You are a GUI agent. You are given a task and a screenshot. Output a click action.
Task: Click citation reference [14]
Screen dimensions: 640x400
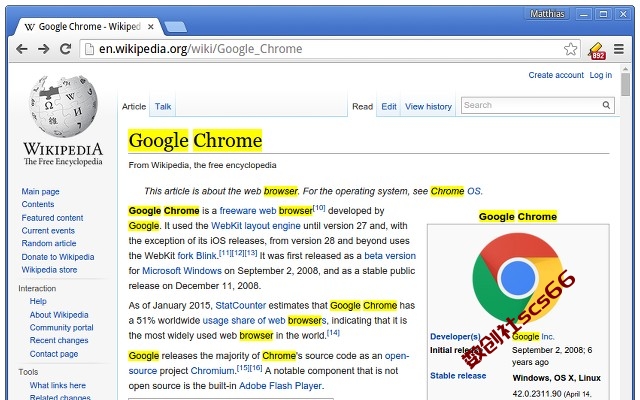tap(333, 333)
